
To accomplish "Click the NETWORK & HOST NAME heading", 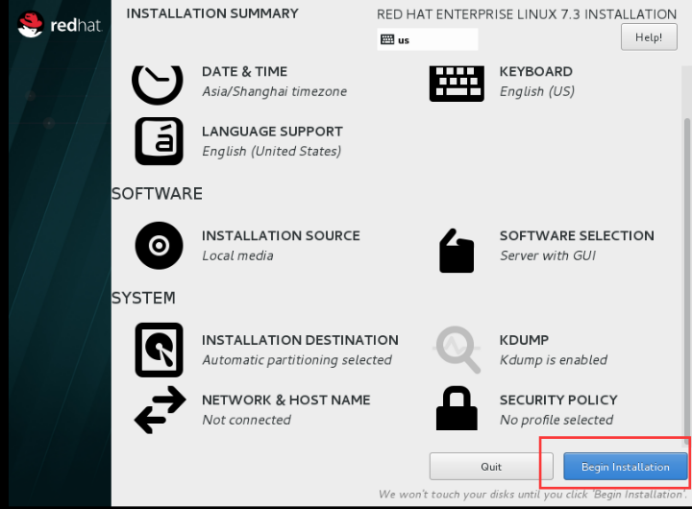I will click(286, 400).
